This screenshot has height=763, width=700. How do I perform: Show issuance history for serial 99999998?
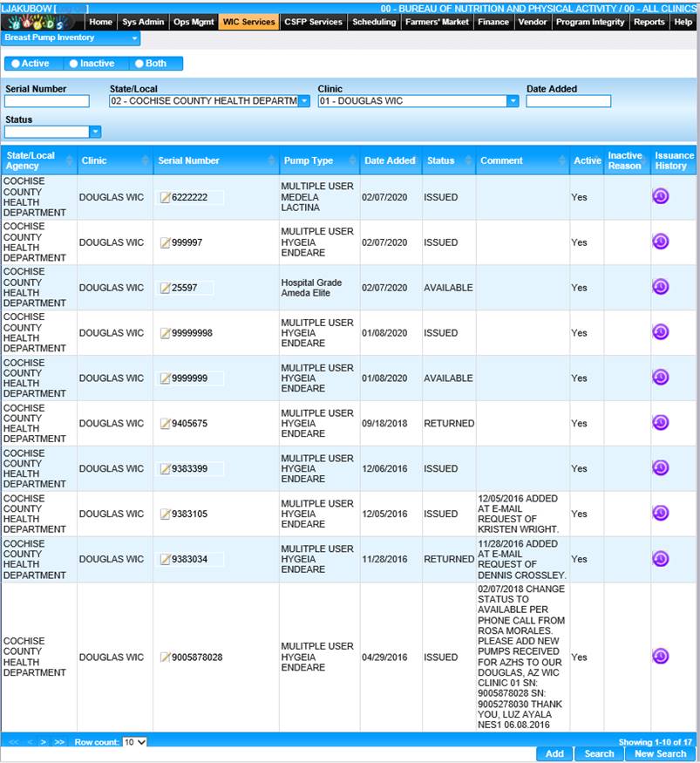point(660,332)
